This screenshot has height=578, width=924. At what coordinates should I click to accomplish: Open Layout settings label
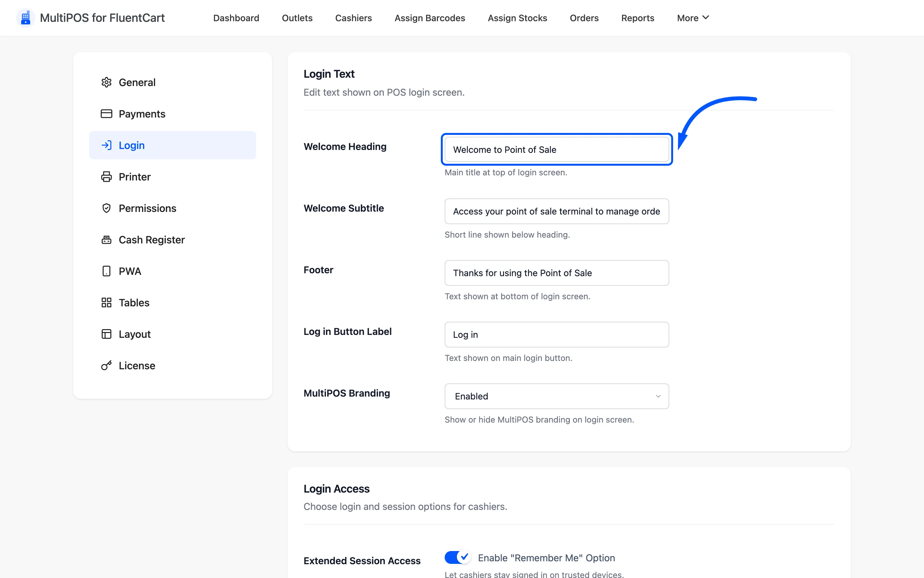135,334
